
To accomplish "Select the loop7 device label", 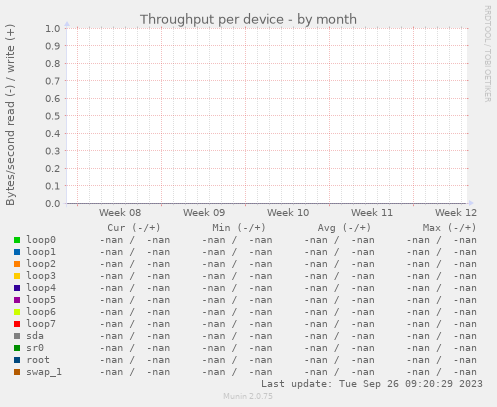I will pyautogui.click(x=41, y=324).
